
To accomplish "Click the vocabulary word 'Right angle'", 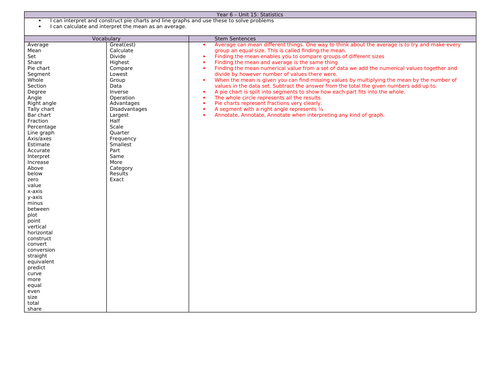I will 42,103.
